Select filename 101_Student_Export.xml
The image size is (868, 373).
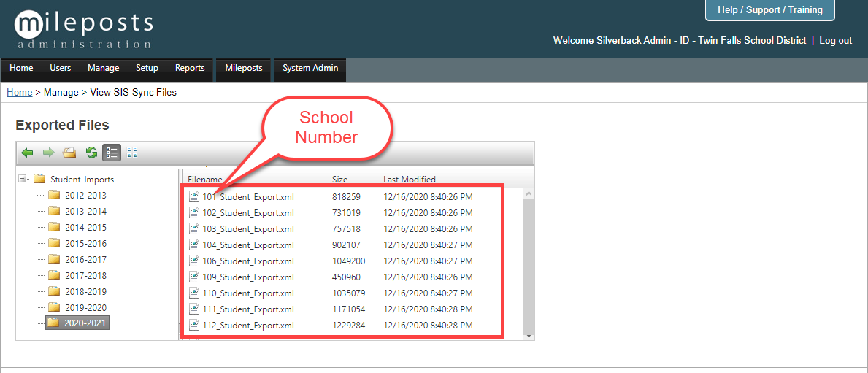(248, 196)
